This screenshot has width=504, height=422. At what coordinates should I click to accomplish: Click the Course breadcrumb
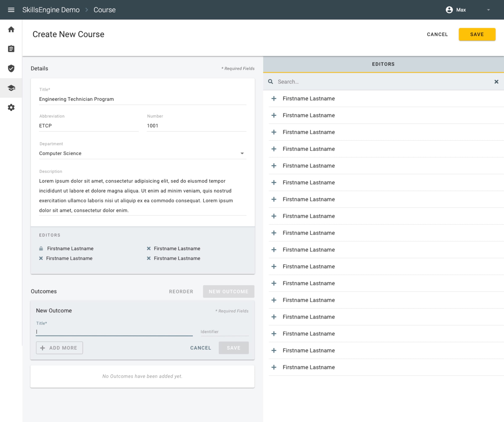(x=104, y=10)
